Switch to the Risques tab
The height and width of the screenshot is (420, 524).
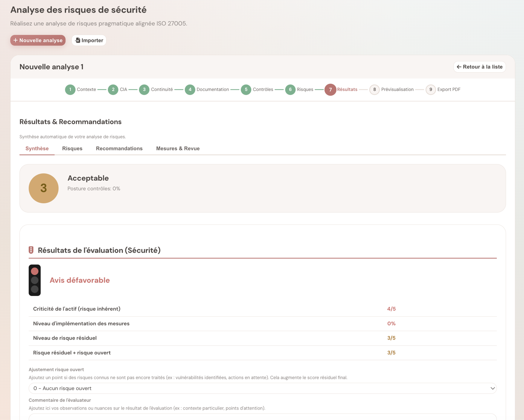coord(72,149)
